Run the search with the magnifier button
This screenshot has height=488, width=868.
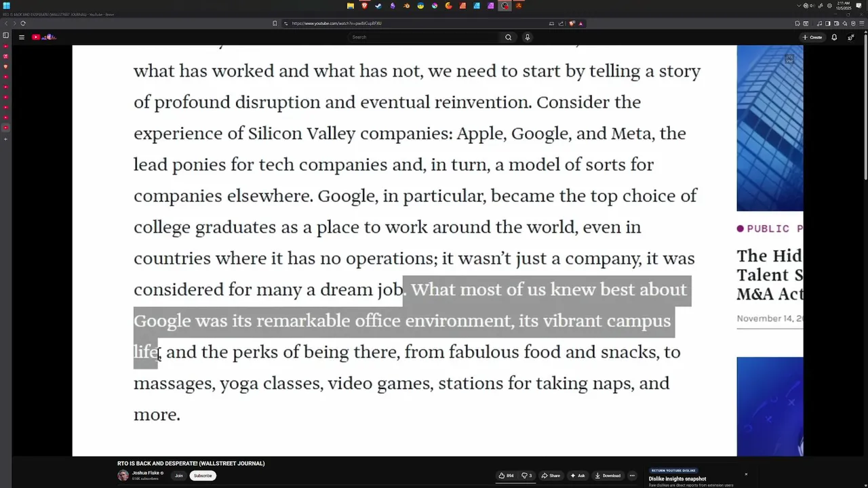pyautogui.click(x=508, y=37)
